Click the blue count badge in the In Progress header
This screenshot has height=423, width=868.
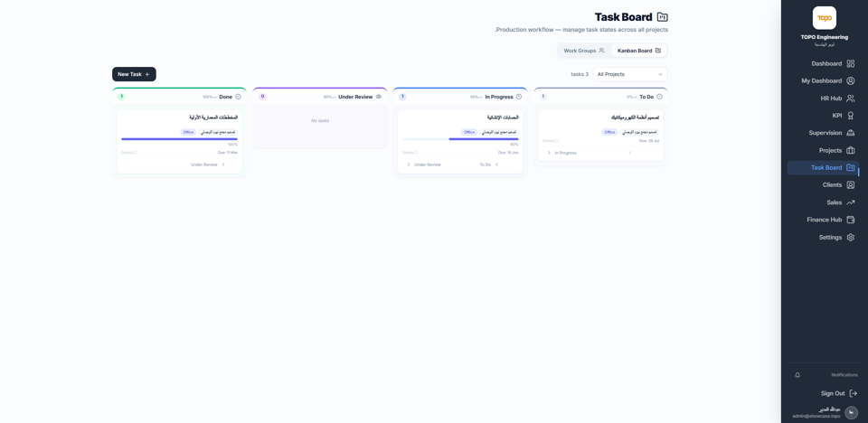coord(402,97)
